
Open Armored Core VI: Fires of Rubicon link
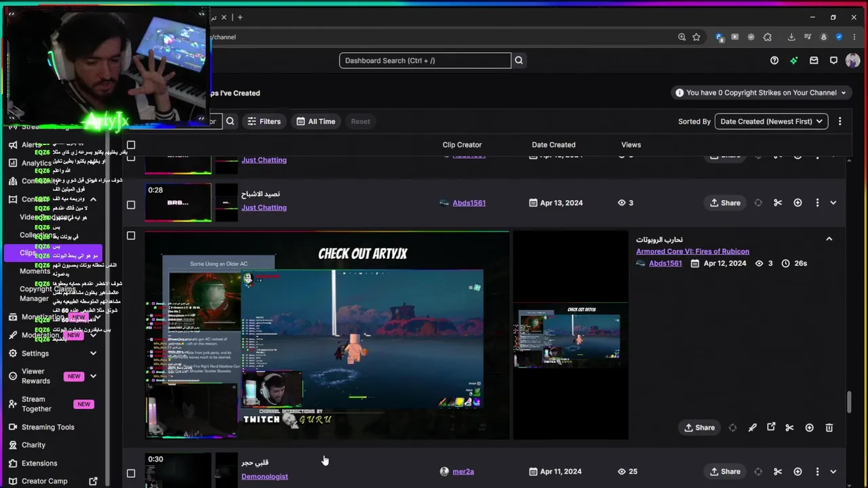click(x=692, y=251)
